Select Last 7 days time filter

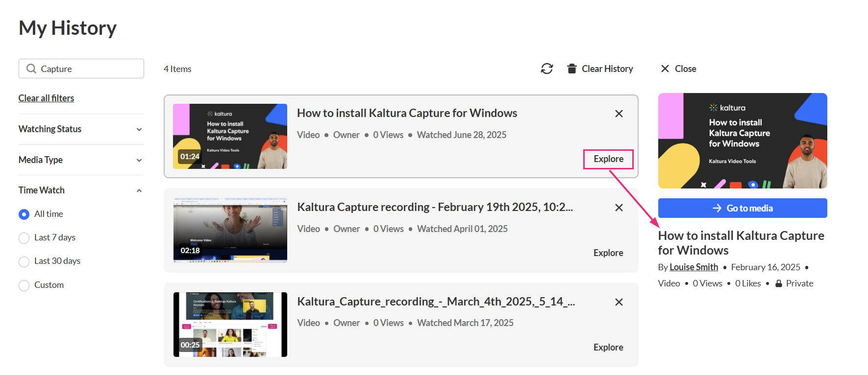[x=24, y=238]
